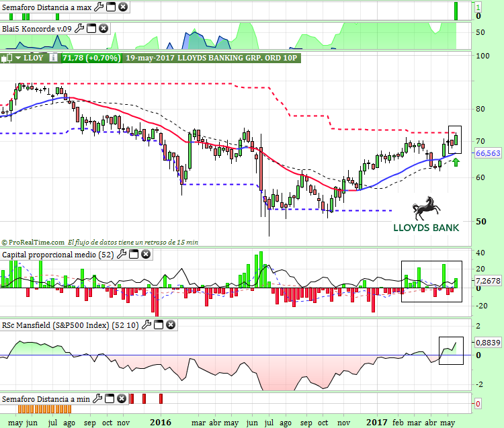
Task: Click the 71,78 (+0,70%) price label
Action: point(91,58)
